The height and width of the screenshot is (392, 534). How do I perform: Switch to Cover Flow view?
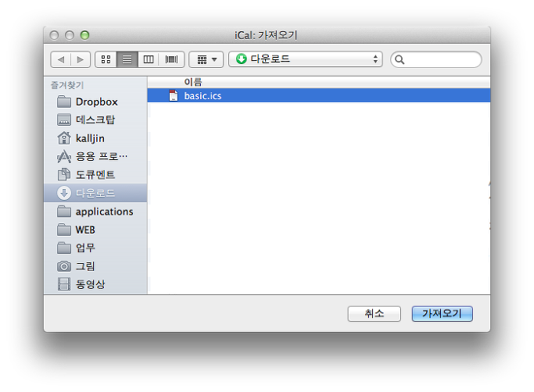[x=171, y=59]
